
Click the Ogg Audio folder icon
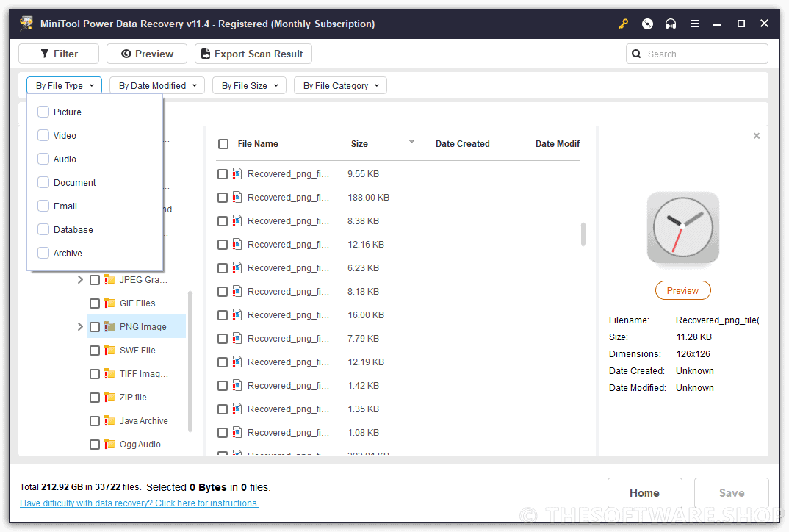click(109, 444)
